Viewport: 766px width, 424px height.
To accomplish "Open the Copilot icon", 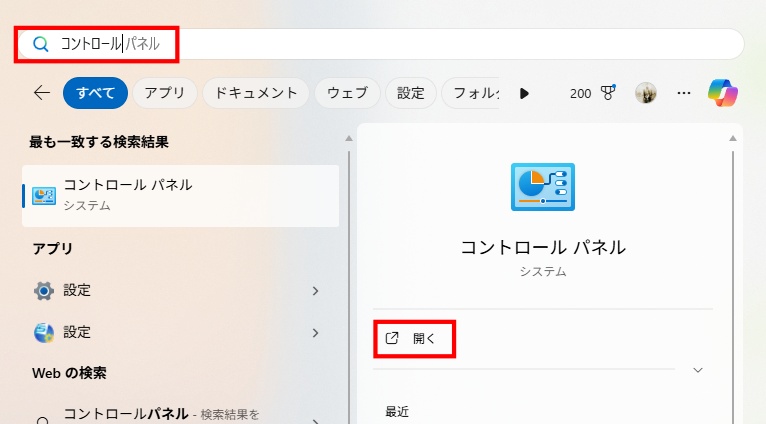I will click(722, 93).
